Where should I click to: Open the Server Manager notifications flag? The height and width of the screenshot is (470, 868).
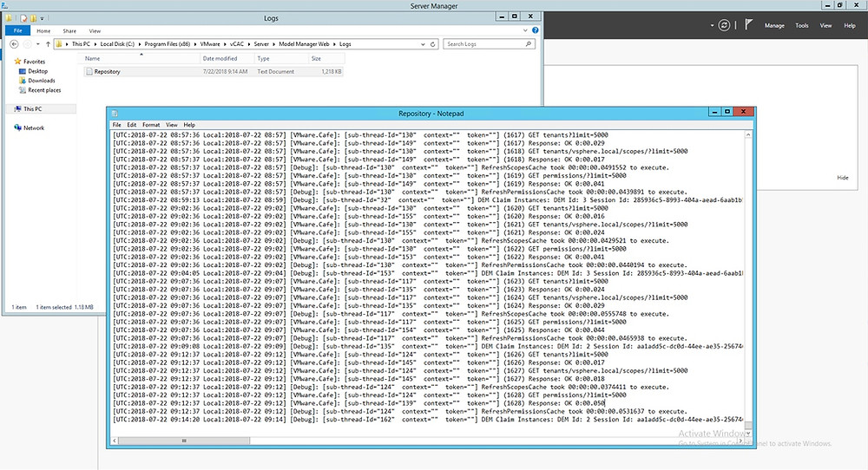coord(748,25)
